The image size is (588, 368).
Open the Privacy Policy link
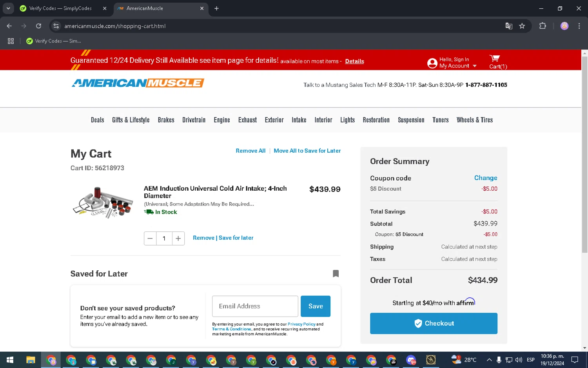tap(301, 324)
